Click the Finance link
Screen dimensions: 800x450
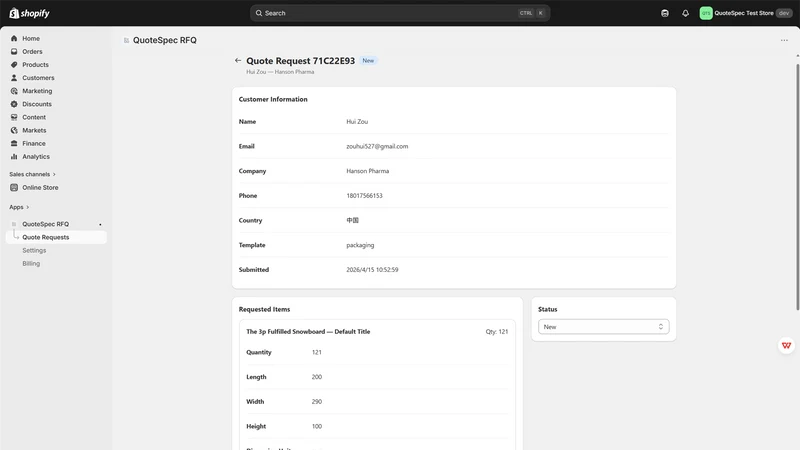34,143
